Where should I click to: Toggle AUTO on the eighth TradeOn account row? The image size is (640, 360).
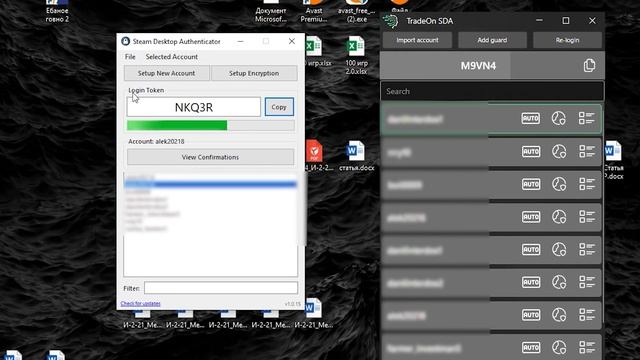pyautogui.click(x=531, y=347)
